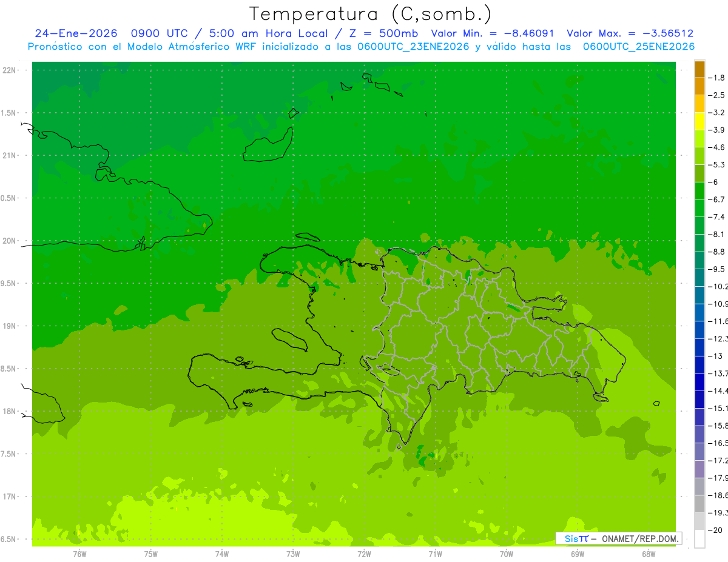The height and width of the screenshot is (562, 728).
Task: Click the '22N' latitude label
Action: coord(10,70)
